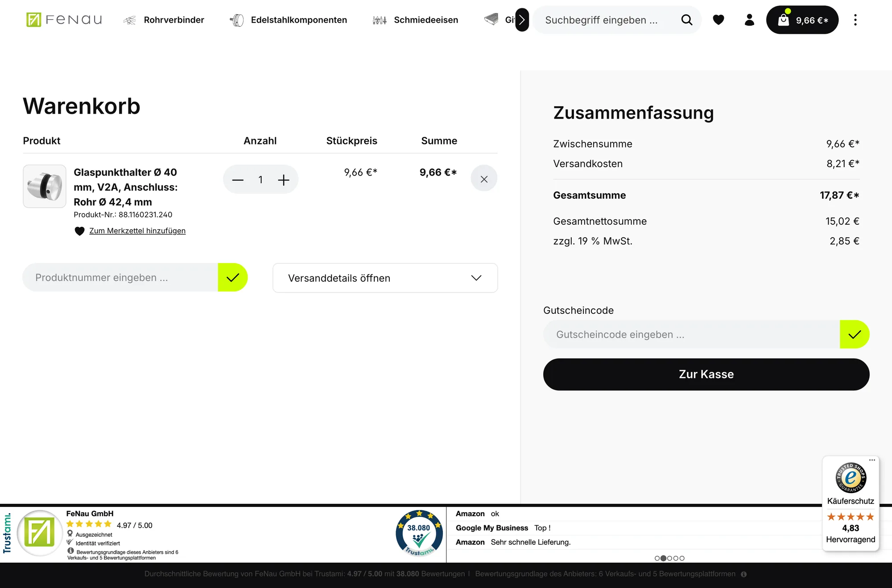Image resolution: width=892 pixels, height=588 pixels.
Task: Click the Glaspunkthalter product thumbnail
Action: (x=45, y=186)
